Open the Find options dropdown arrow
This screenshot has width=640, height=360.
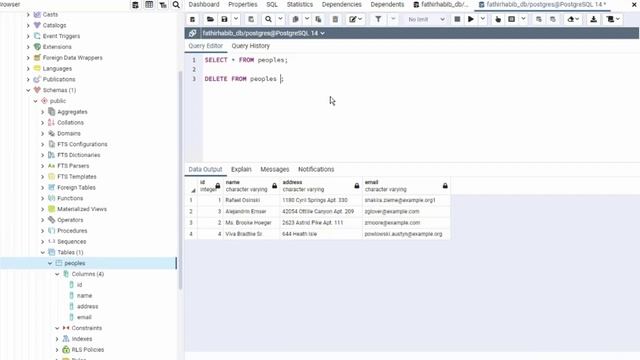[280, 19]
